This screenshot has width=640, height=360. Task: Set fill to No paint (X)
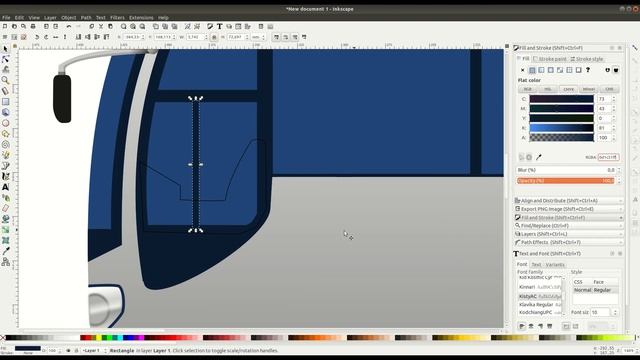(523, 70)
